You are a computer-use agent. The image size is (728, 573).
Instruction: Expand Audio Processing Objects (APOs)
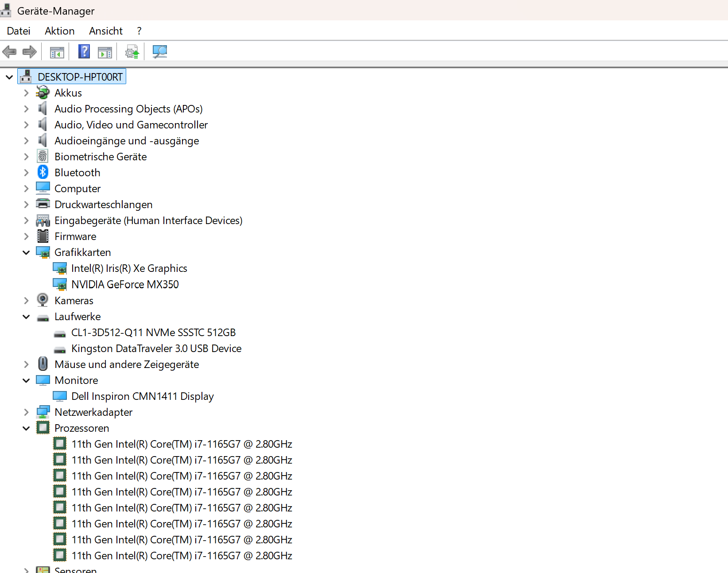(26, 109)
